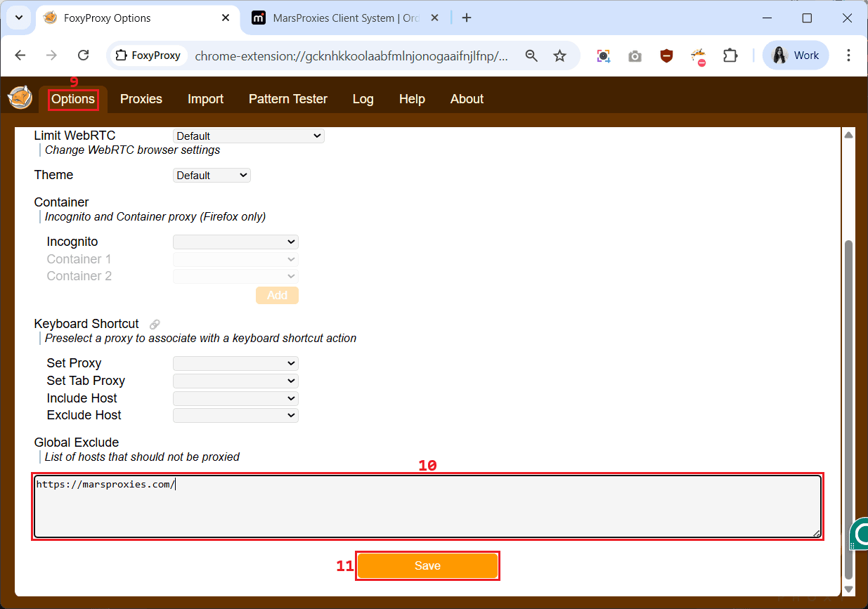Viewport: 868px width, 609px height.
Task: Bookmark this page with the star icon
Action: pyautogui.click(x=559, y=56)
